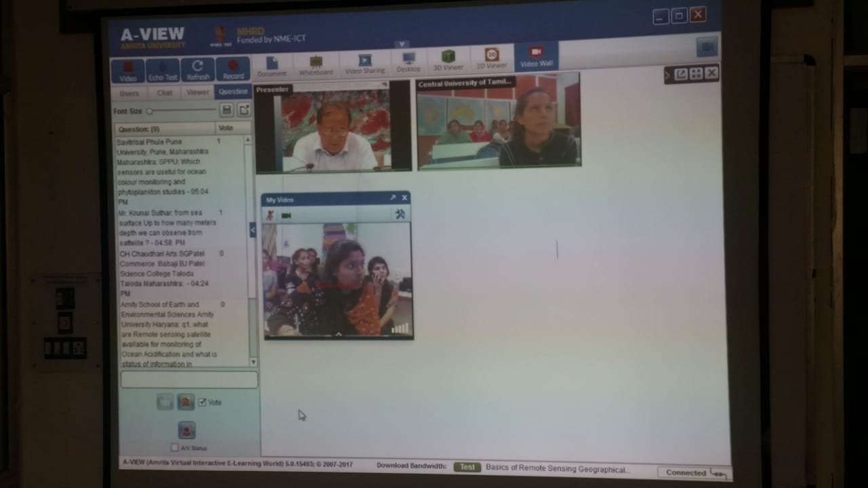Pop out the video wall
The image size is (868, 488).
click(681, 74)
